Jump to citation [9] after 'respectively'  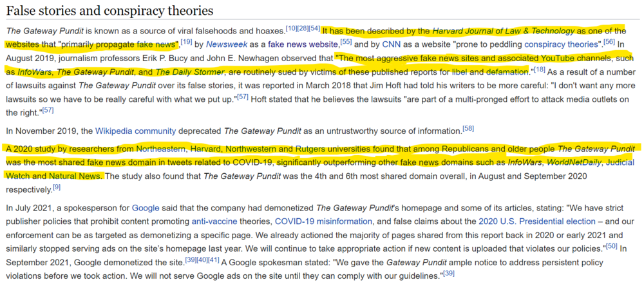[x=57, y=187]
